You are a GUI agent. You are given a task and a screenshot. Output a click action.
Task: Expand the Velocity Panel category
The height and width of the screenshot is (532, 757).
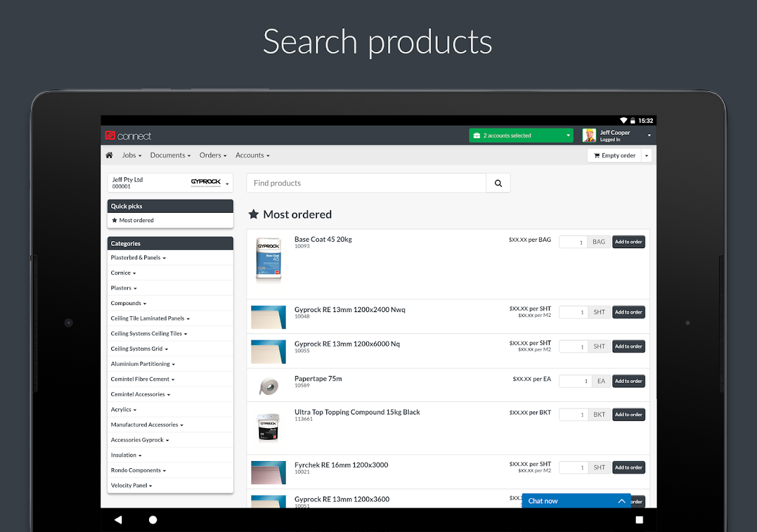pos(170,486)
